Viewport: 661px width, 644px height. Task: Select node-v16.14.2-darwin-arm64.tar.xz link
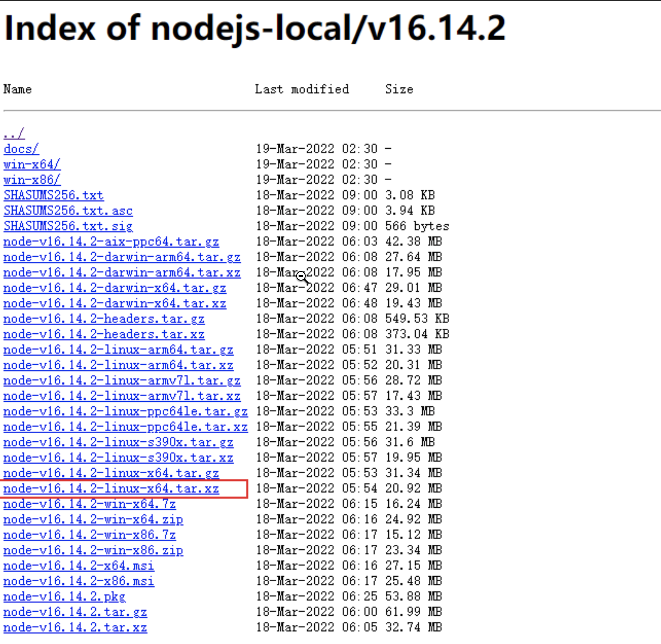pyautogui.click(x=122, y=272)
